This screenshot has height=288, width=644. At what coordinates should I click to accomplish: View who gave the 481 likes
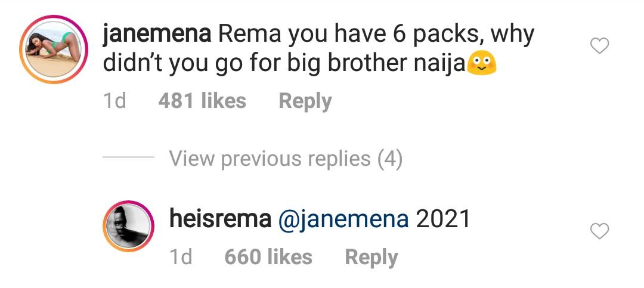click(x=202, y=101)
